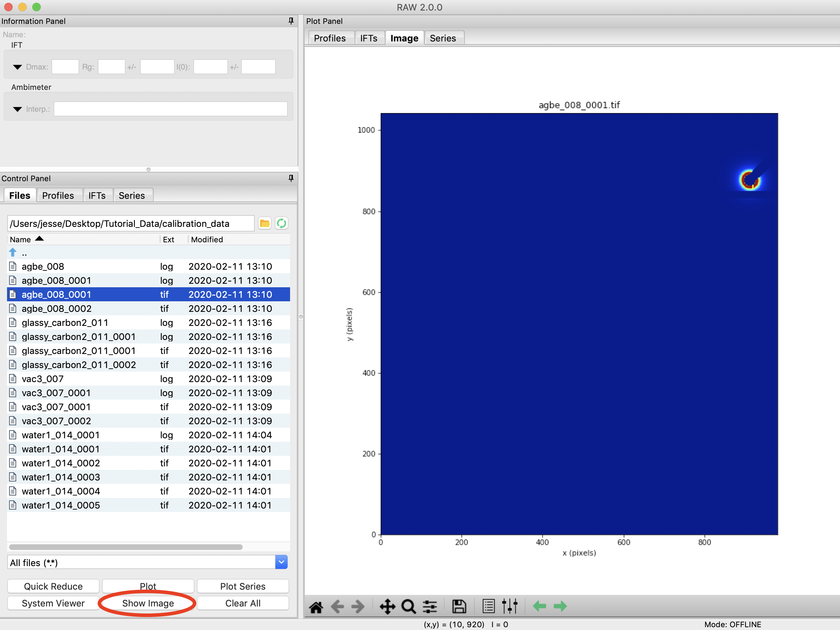Image resolution: width=840 pixels, height=630 pixels.
Task: Click the directory path input field
Action: [131, 223]
